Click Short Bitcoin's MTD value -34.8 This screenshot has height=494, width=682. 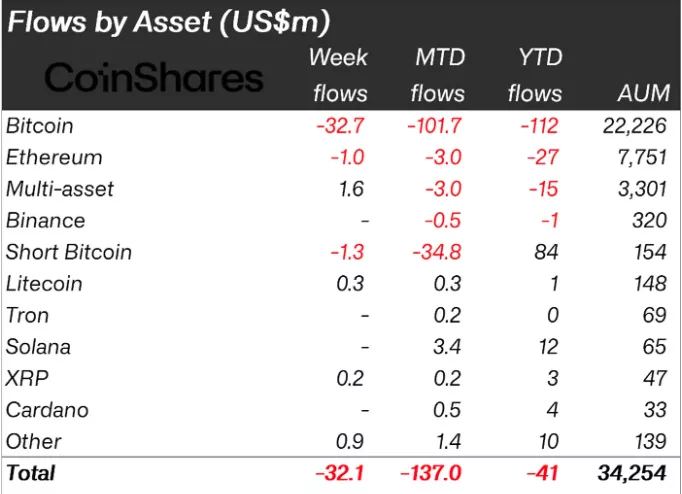click(x=438, y=252)
